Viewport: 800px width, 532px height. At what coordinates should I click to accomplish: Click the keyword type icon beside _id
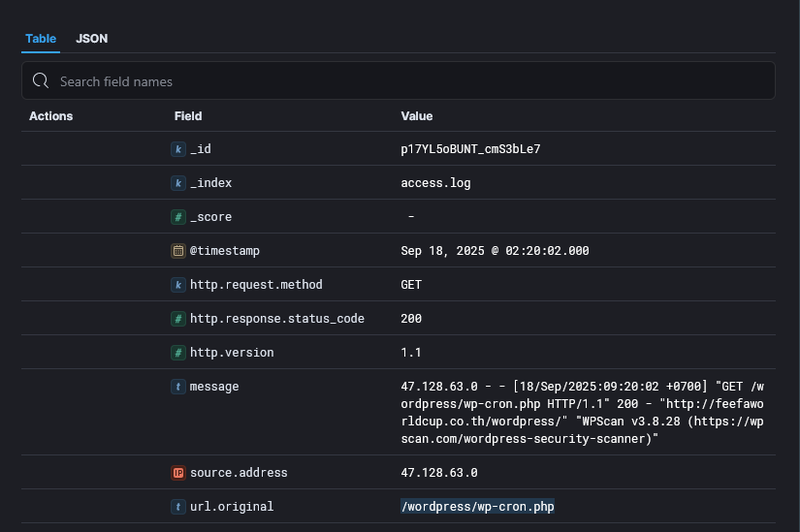tap(178, 149)
